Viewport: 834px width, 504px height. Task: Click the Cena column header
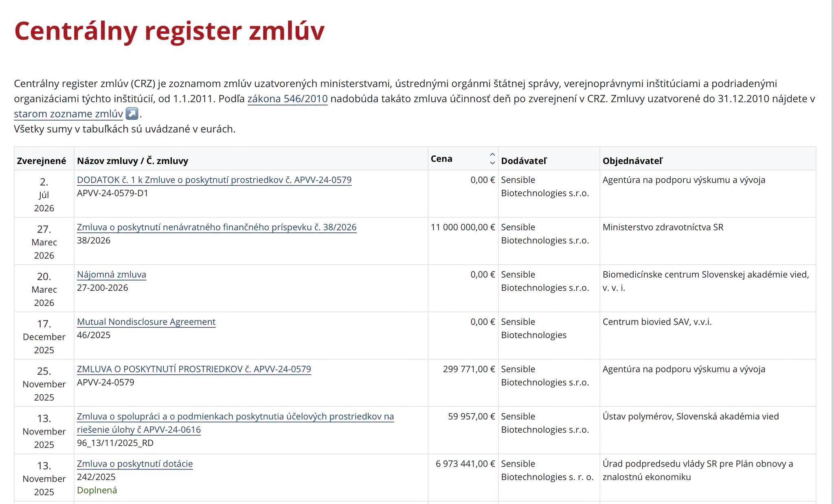click(x=441, y=159)
